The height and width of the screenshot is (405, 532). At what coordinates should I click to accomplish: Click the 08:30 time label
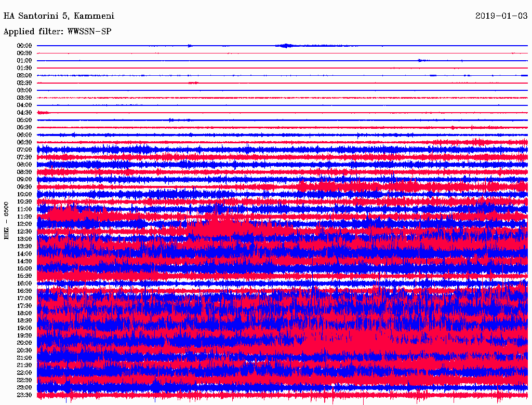click(24, 172)
